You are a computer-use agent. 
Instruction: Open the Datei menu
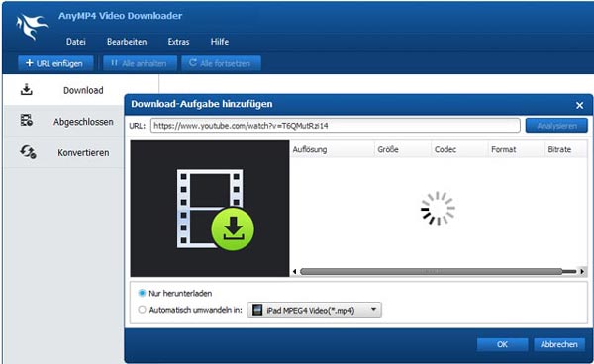76,42
